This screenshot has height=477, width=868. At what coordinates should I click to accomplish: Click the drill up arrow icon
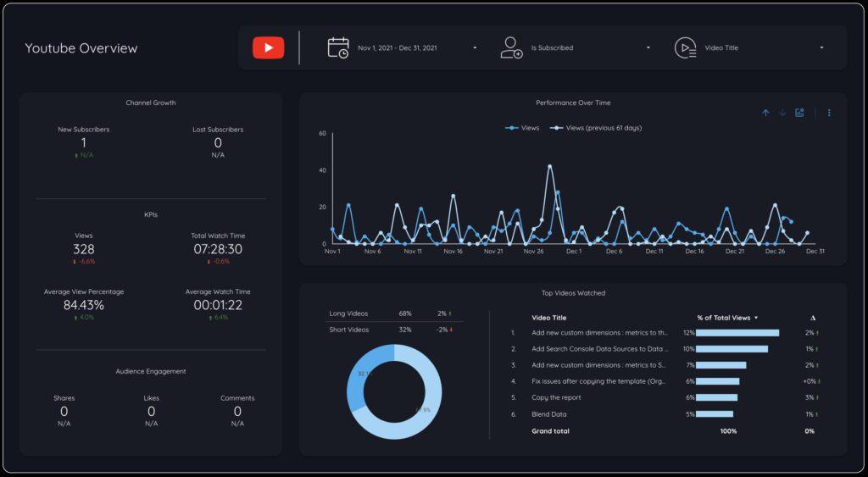click(765, 113)
